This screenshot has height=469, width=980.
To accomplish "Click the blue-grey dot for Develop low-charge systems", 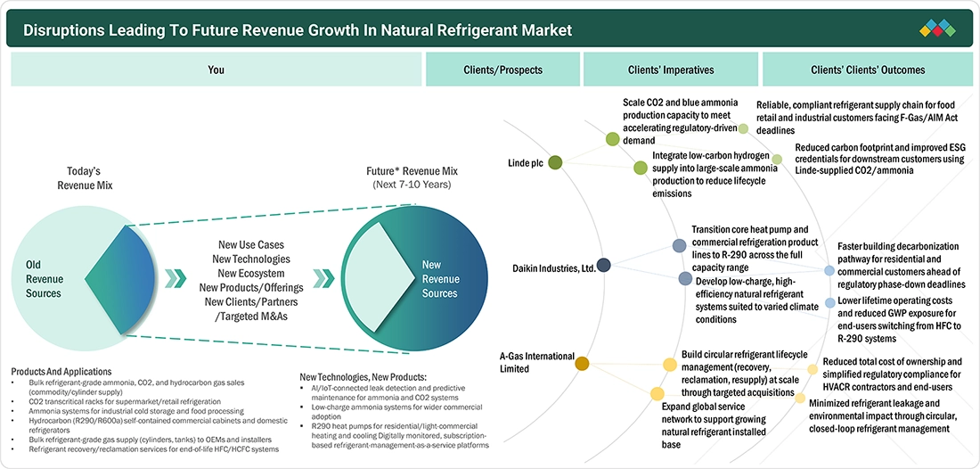I will [686, 279].
